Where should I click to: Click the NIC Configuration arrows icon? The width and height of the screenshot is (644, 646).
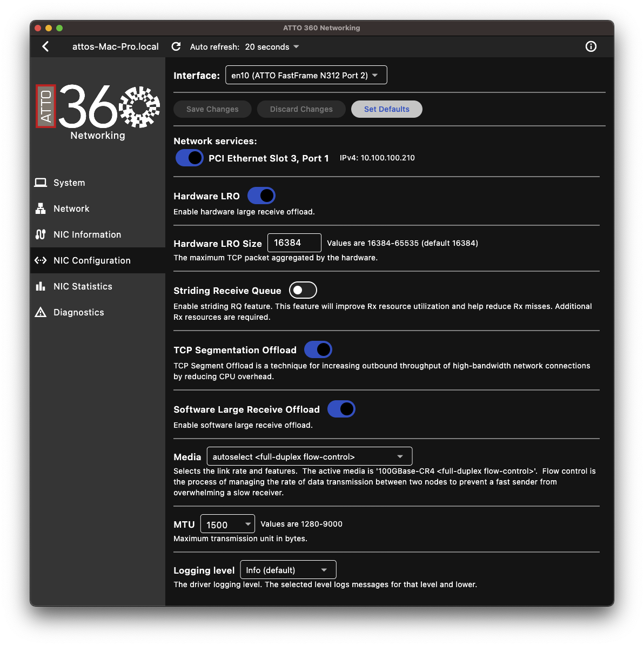pyautogui.click(x=41, y=260)
